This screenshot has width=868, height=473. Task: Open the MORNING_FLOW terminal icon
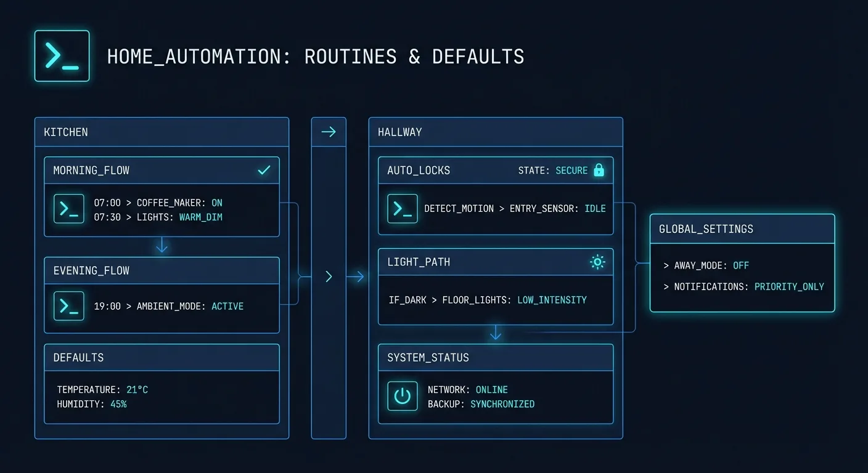click(x=69, y=209)
